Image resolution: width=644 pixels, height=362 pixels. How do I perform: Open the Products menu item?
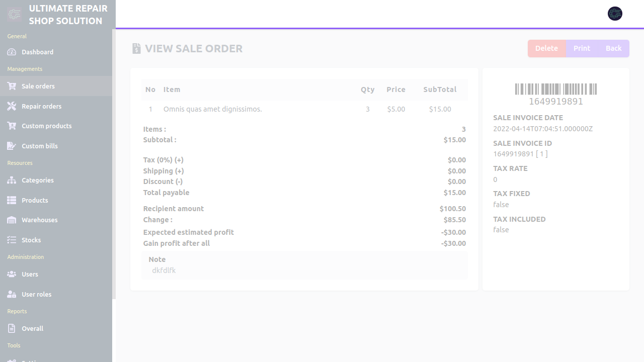35,200
